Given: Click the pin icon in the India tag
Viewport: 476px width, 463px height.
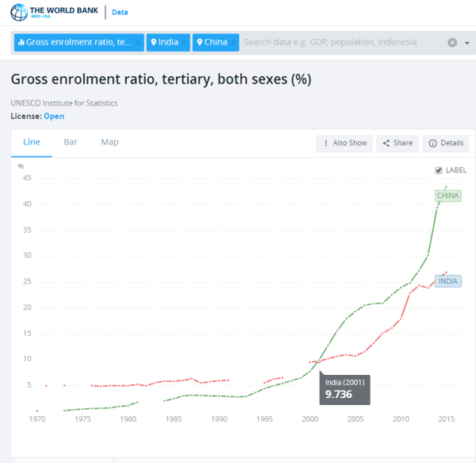Looking at the screenshot, I should pos(154,42).
